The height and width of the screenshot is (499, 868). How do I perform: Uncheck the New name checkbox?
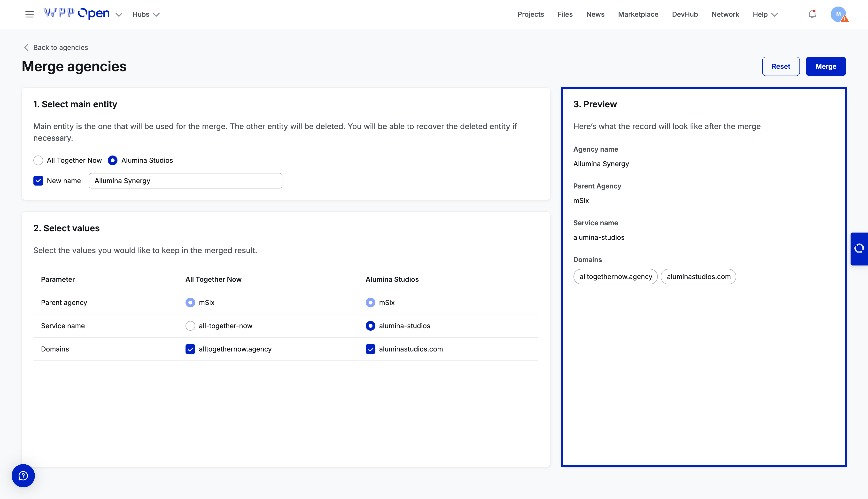pyautogui.click(x=38, y=181)
